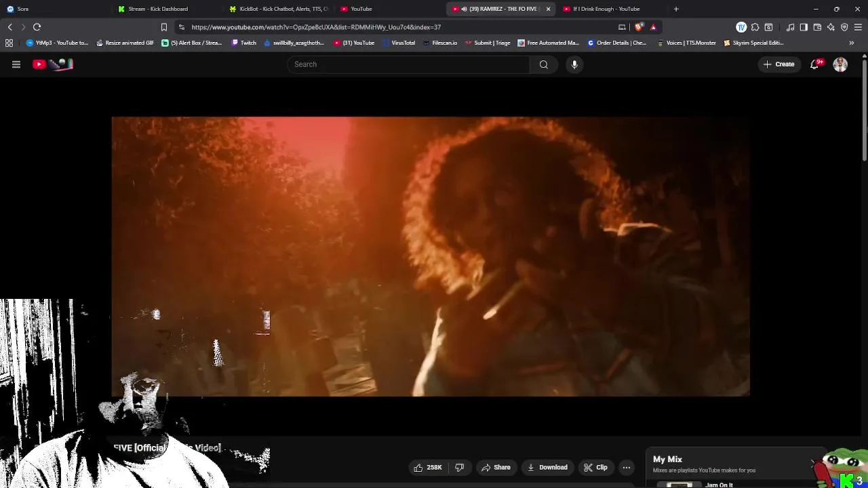Switch to KickBot tab
The image size is (868, 488).
pos(278,9)
